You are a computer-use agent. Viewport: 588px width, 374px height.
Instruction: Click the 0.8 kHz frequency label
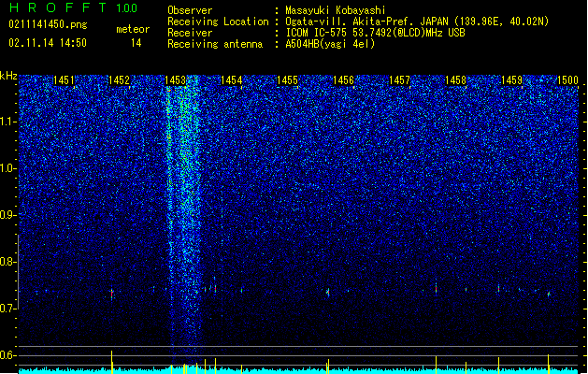tap(8, 262)
